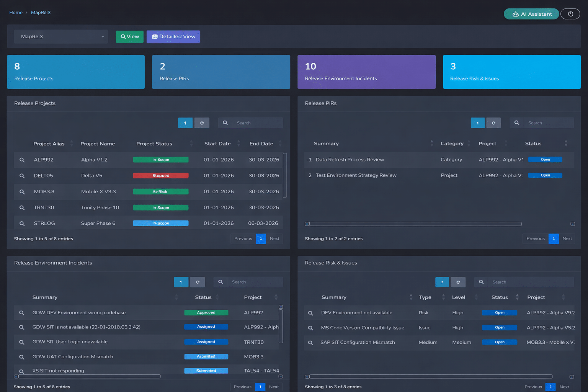Refresh the Release PIRs table
588x392 pixels.
(x=493, y=123)
